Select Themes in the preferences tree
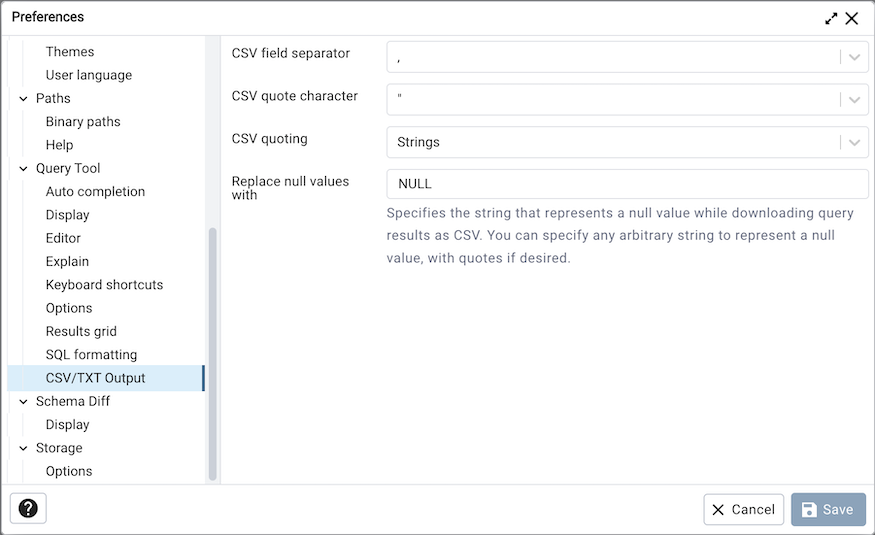Image resolution: width=875 pixels, height=535 pixels. coord(70,52)
